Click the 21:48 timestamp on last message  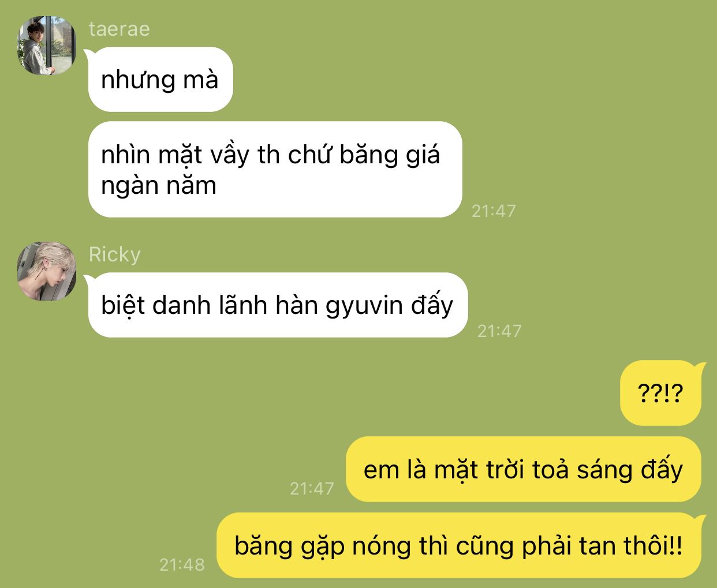click(182, 564)
